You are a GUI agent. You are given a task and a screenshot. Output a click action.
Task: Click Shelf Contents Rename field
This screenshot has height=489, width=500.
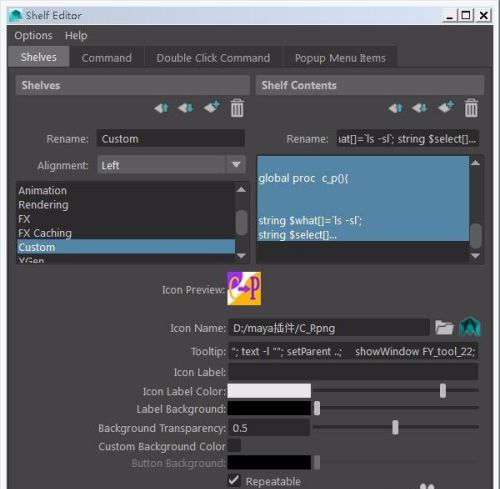pos(408,138)
